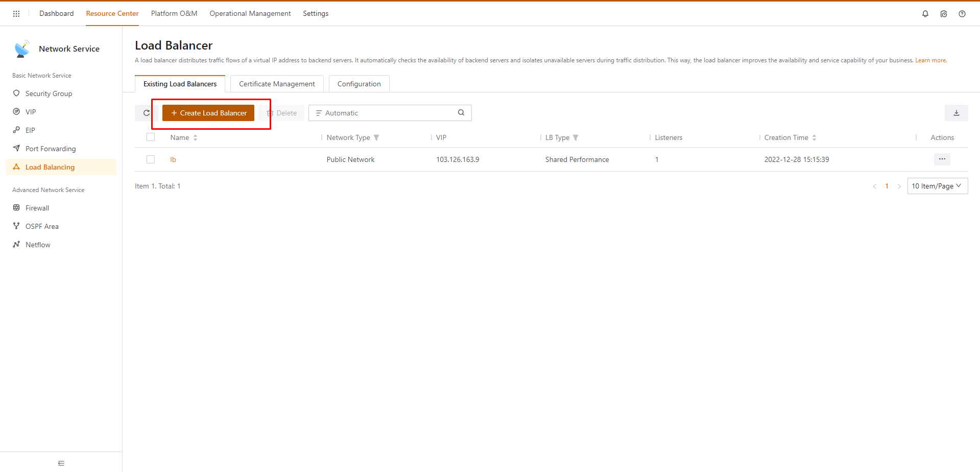Open the 10 Item/Page dropdown
This screenshot has height=472, width=980.
click(937, 186)
